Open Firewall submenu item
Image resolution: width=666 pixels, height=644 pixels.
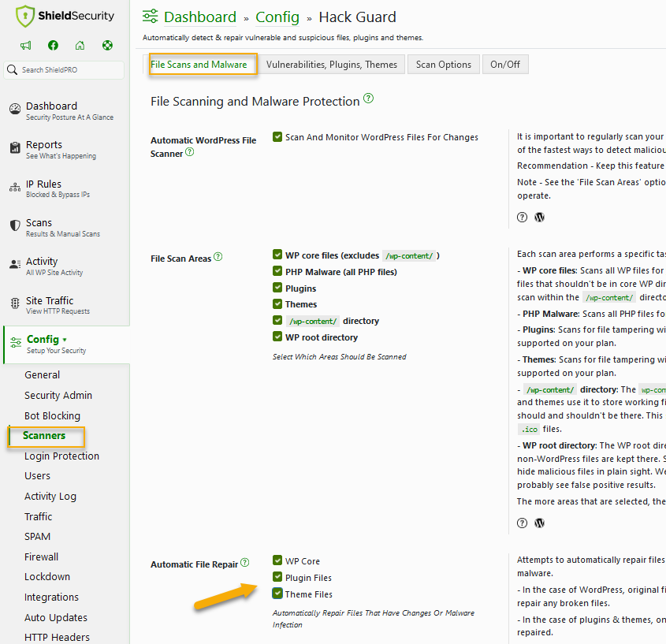pos(41,557)
